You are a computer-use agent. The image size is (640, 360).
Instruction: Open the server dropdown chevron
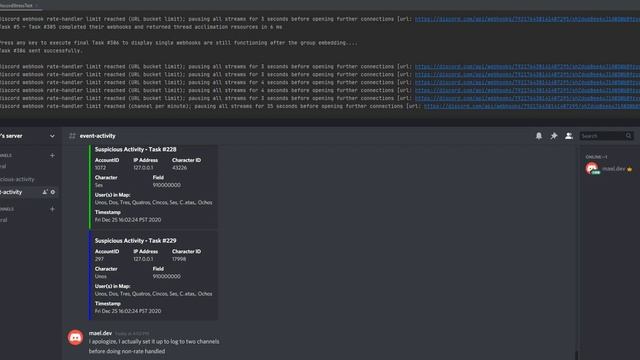52,136
